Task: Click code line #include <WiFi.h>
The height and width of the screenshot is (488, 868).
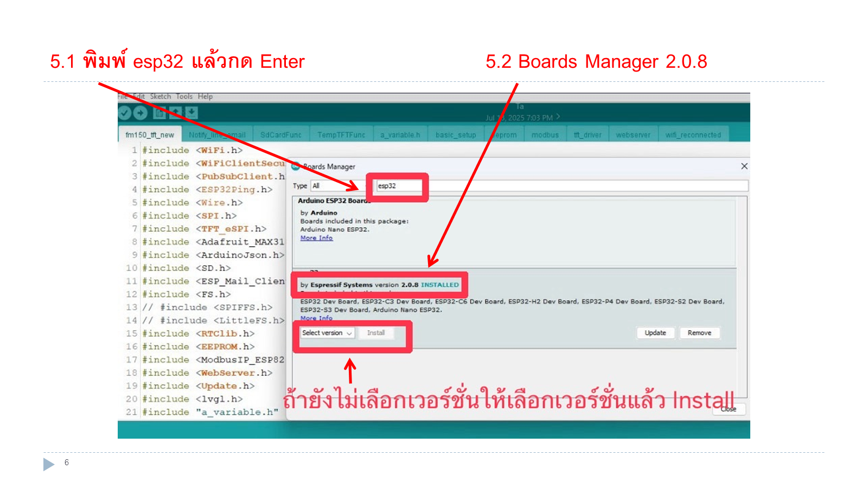Action: pyautogui.click(x=192, y=150)
